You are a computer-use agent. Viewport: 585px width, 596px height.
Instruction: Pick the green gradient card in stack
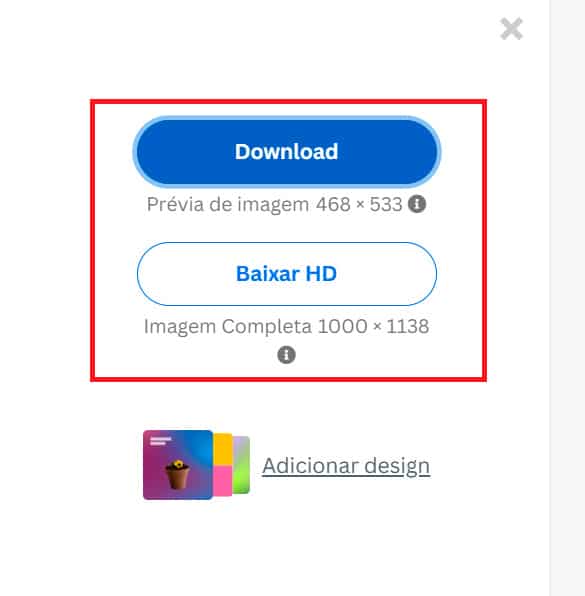[x=241, y=464]
